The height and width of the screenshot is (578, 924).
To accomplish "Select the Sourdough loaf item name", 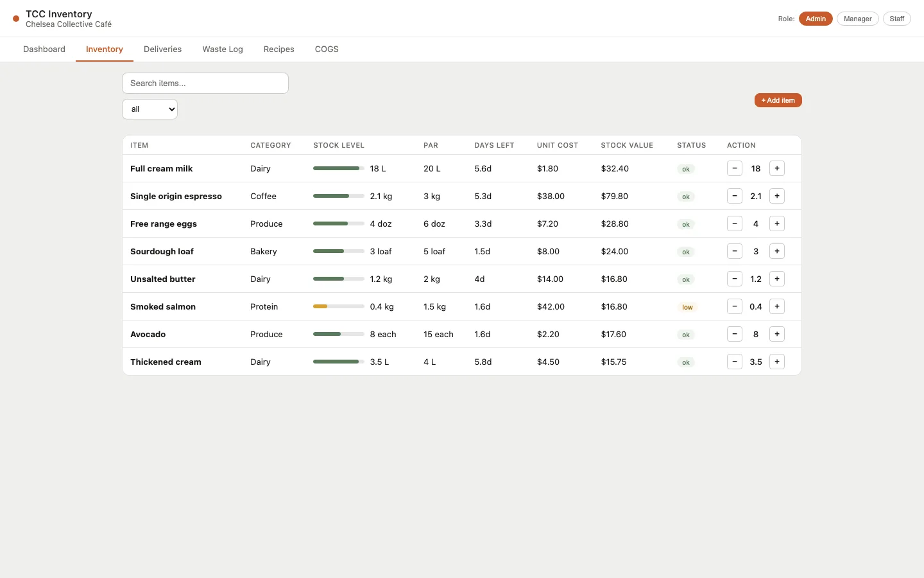I will [x=162, y=251].
